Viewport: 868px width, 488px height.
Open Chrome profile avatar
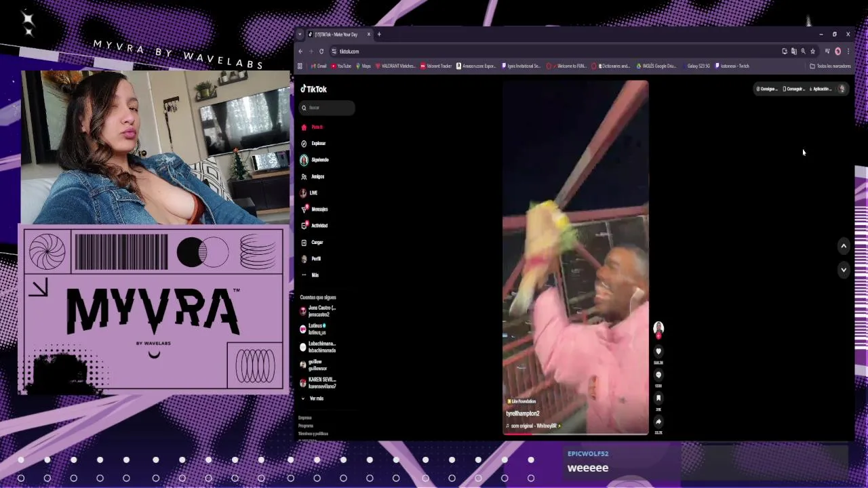point(838,52)
